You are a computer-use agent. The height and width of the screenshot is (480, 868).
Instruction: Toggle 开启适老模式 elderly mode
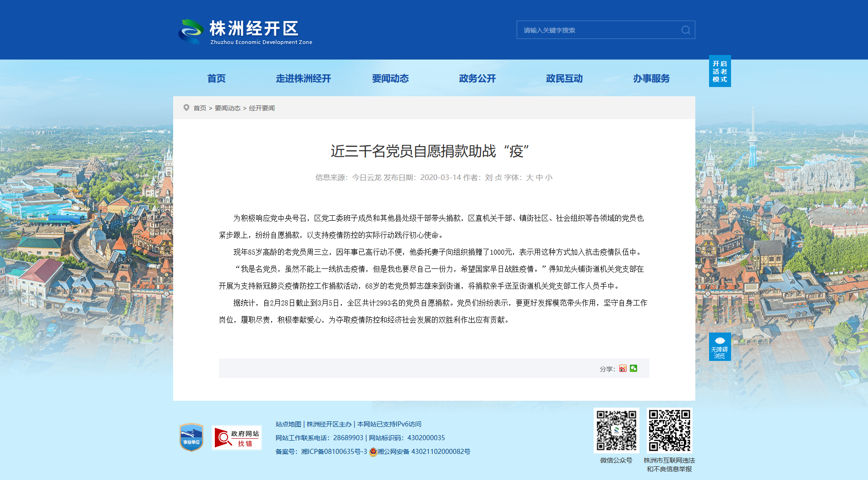pos(720,71)
